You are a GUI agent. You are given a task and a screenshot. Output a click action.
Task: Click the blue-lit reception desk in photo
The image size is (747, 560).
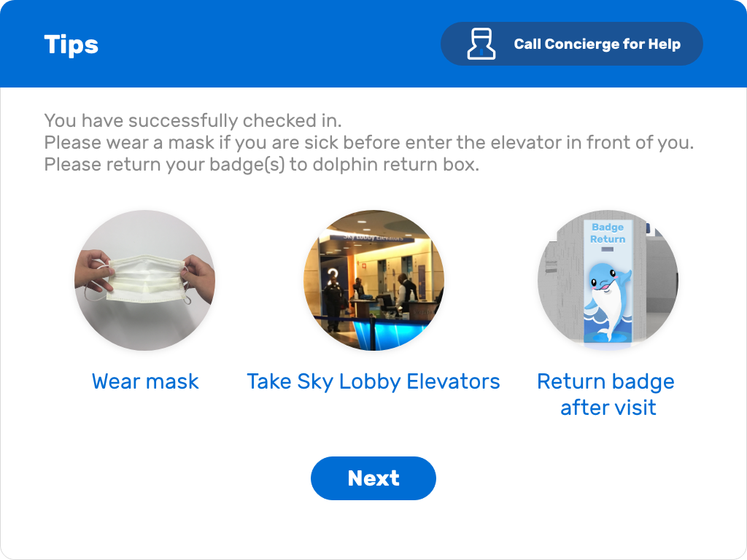(381, 333)
